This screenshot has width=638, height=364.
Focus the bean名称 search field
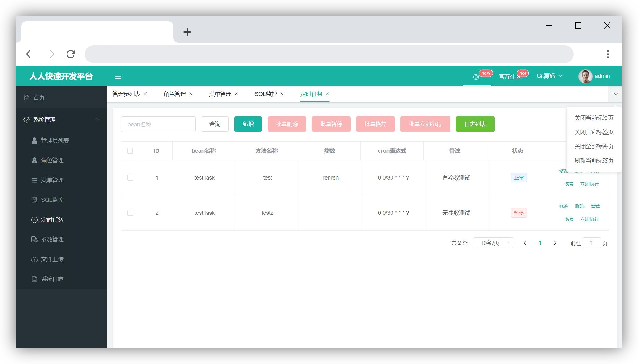point(158,124)
